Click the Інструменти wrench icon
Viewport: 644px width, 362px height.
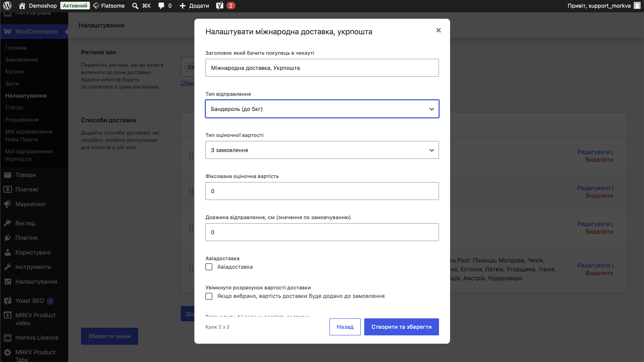tap(8, 267)
